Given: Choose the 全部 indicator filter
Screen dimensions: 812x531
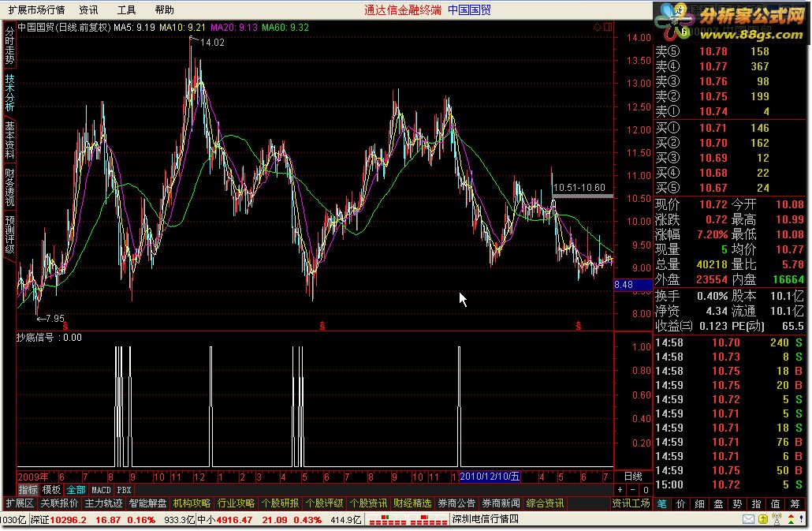Looking at the screenshot, I should 76,489.
